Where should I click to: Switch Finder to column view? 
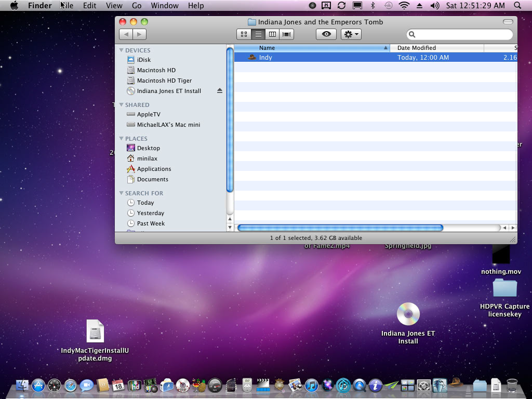point(272,34)
